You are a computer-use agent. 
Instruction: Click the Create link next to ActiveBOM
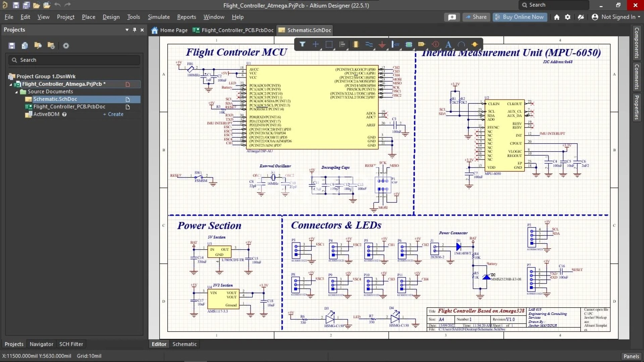click(113, 114)
